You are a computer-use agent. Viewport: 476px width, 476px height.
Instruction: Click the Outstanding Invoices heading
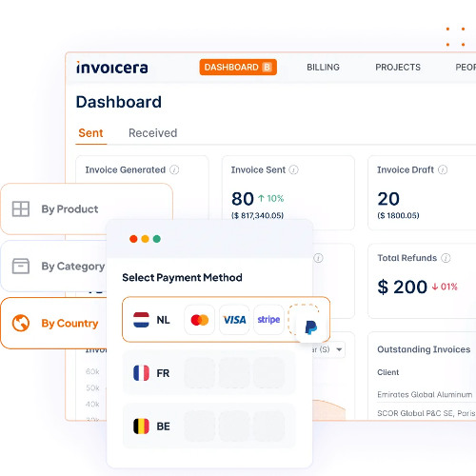click(424, 349)
